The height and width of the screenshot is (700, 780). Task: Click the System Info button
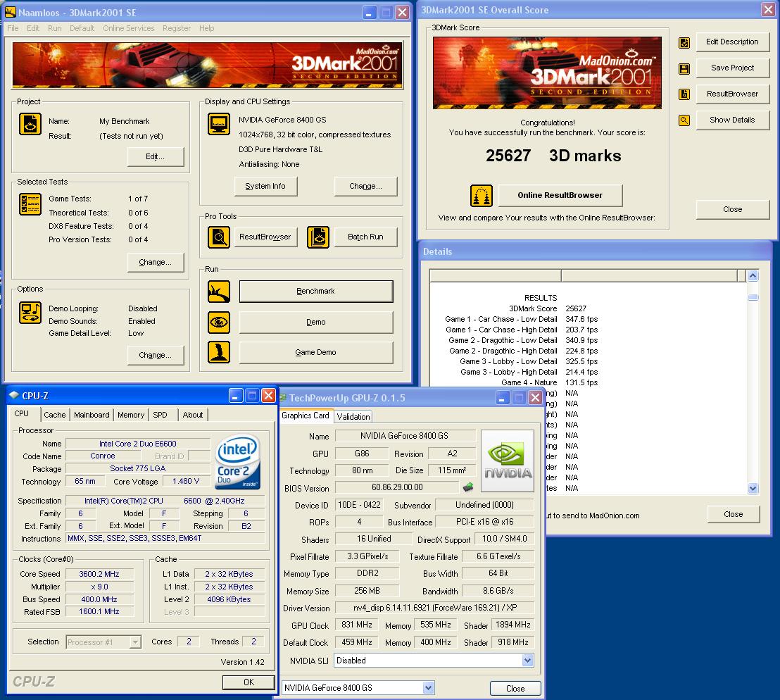click(265, 186)
